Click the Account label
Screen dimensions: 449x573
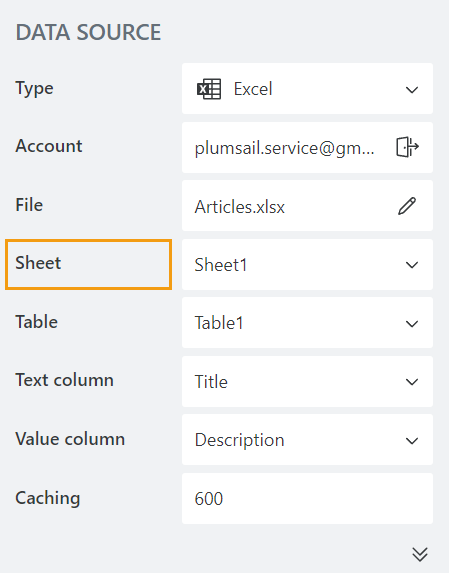pos(49,146)
